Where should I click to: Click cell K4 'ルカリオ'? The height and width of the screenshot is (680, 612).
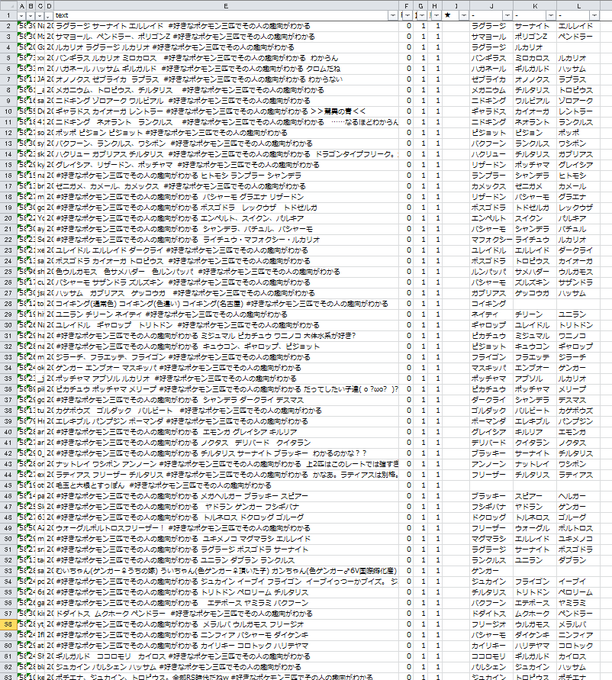(535, 47)
